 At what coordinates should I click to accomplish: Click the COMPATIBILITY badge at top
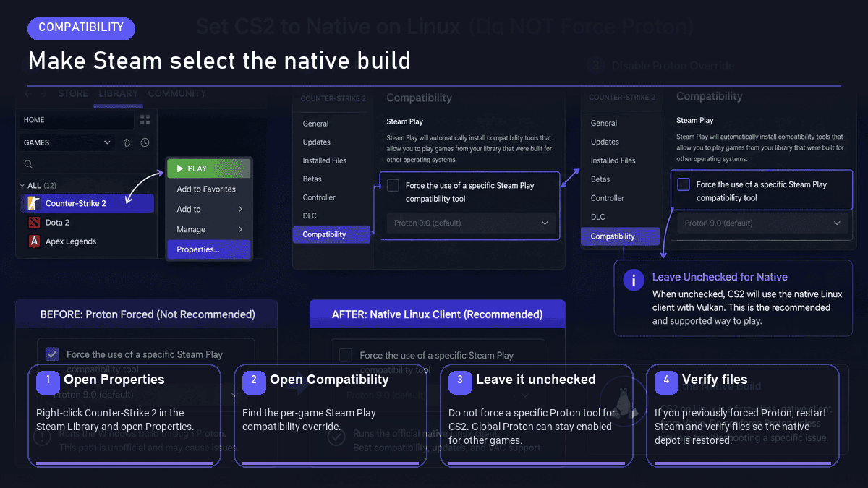(81, 27)
